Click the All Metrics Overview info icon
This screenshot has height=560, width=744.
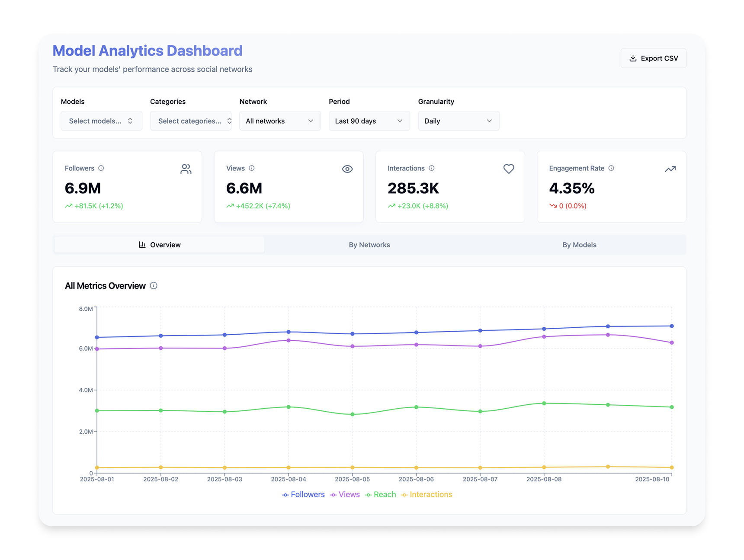point(154,286)
